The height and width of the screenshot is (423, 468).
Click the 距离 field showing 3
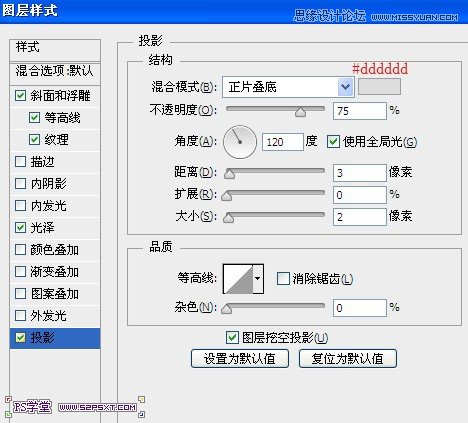coord(360,173)
